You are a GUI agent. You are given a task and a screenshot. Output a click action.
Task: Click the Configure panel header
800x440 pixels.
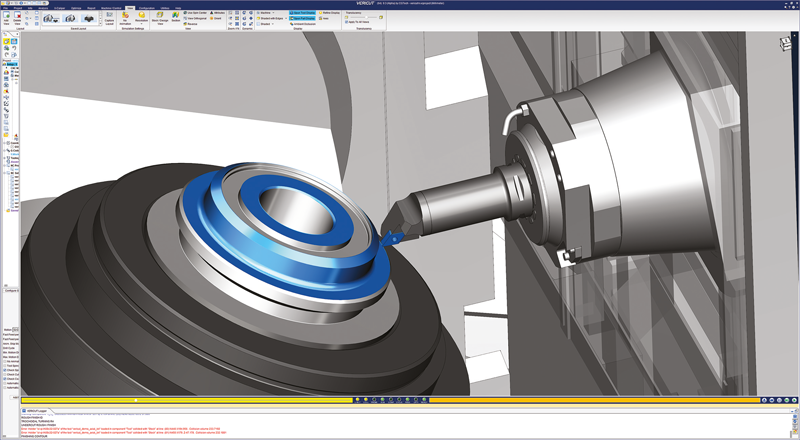pyautogui.click(x=11, y=290)
